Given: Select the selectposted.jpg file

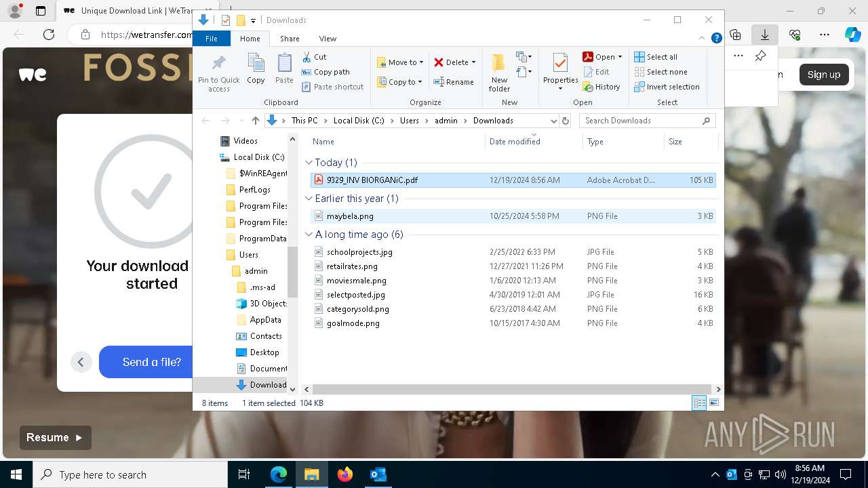Looking at the screenshot, I should [513, 295].
